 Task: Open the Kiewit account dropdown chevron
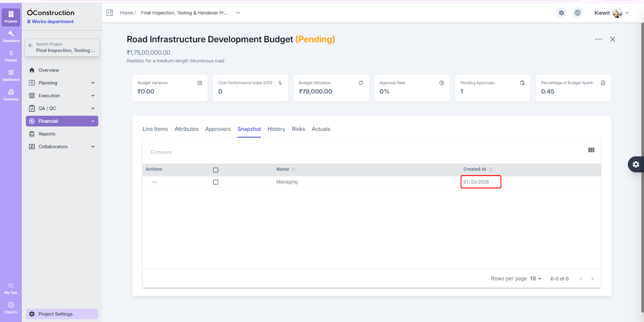pos(627,13)
